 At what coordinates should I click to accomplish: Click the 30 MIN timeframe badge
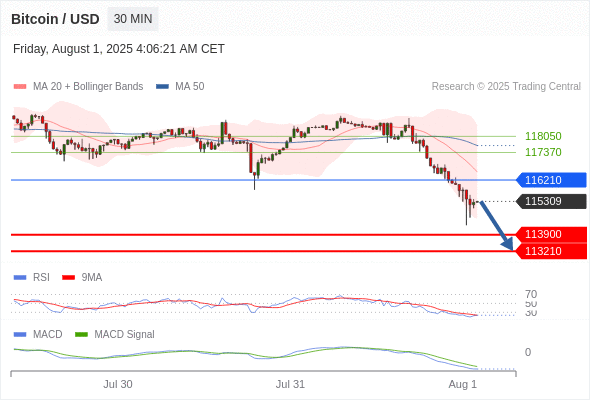pyautogui.click(x=133, y=19)
